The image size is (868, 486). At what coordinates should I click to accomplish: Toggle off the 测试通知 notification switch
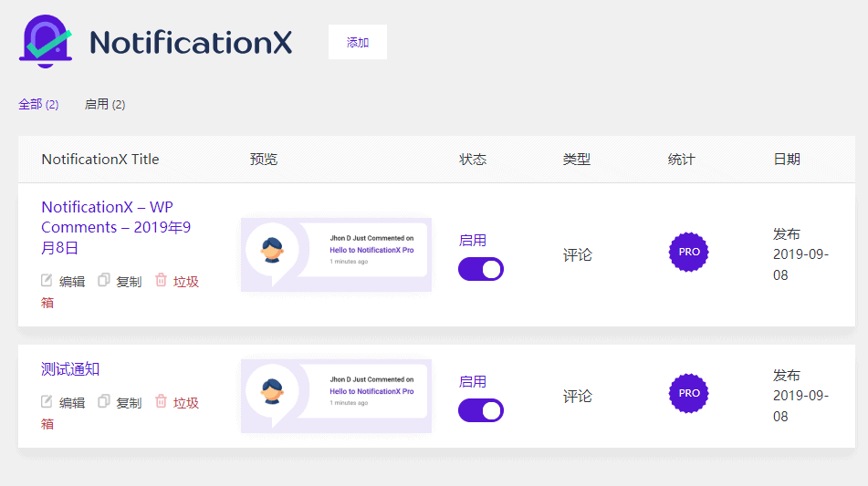point(480,410)
